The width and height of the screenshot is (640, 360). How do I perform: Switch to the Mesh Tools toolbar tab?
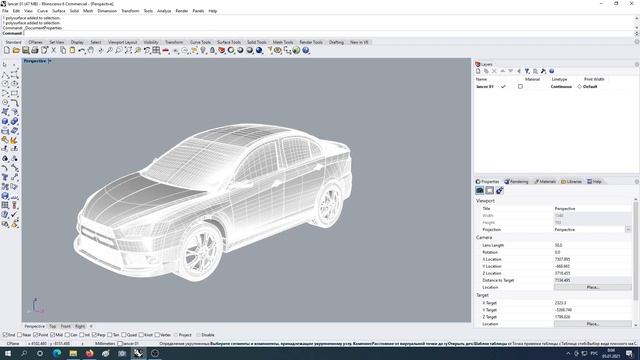[283, 42]
